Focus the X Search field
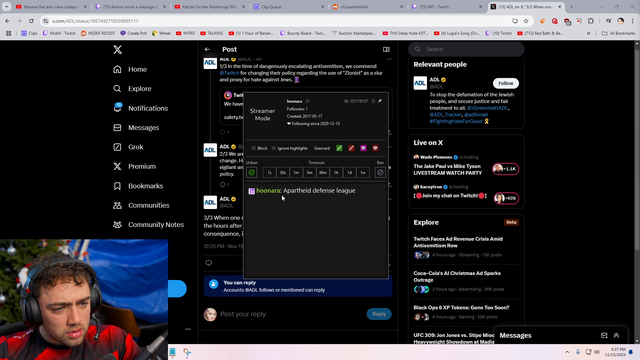 coord(466,49)
